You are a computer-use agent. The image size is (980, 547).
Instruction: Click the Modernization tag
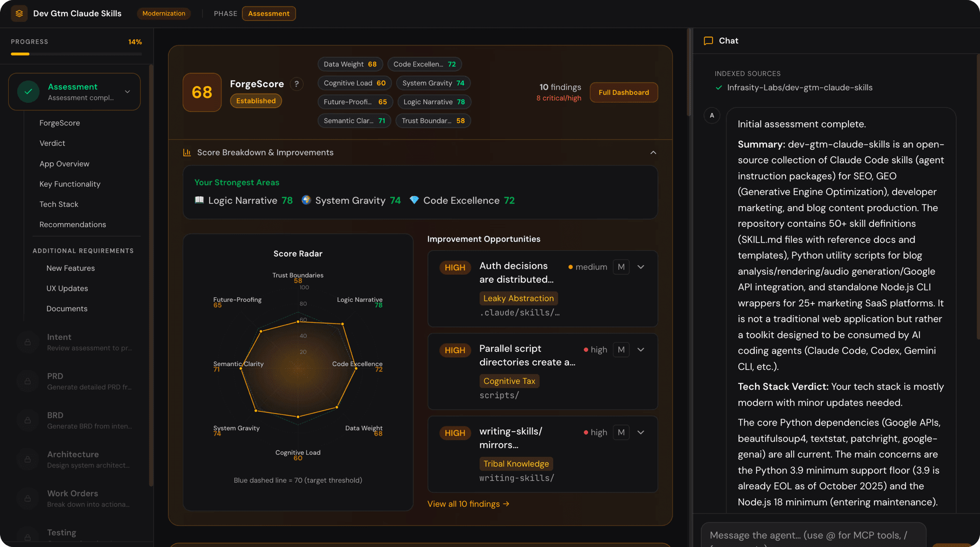click(164, 13)
